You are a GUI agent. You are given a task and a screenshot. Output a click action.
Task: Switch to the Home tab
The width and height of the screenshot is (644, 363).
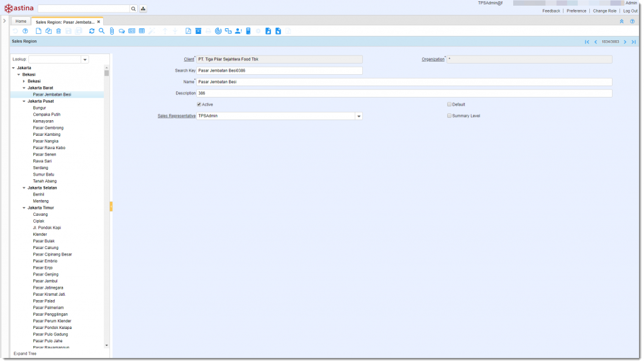coord(21,21)
